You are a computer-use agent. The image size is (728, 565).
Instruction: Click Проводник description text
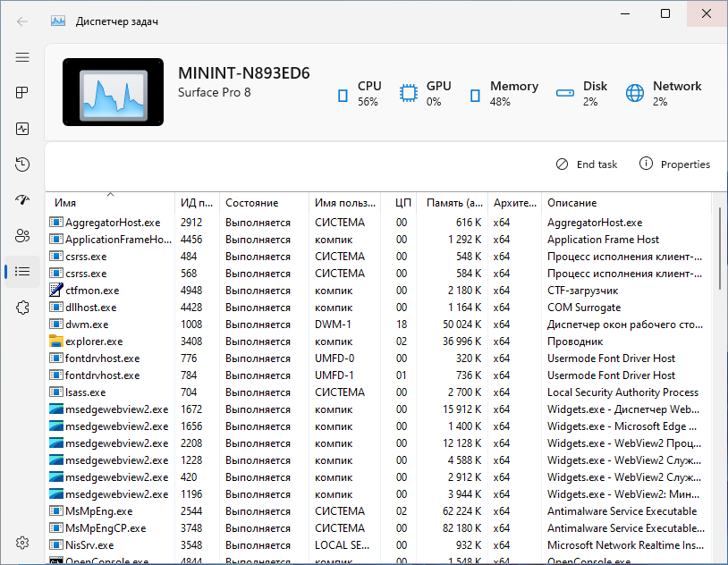tap(575, 342)
